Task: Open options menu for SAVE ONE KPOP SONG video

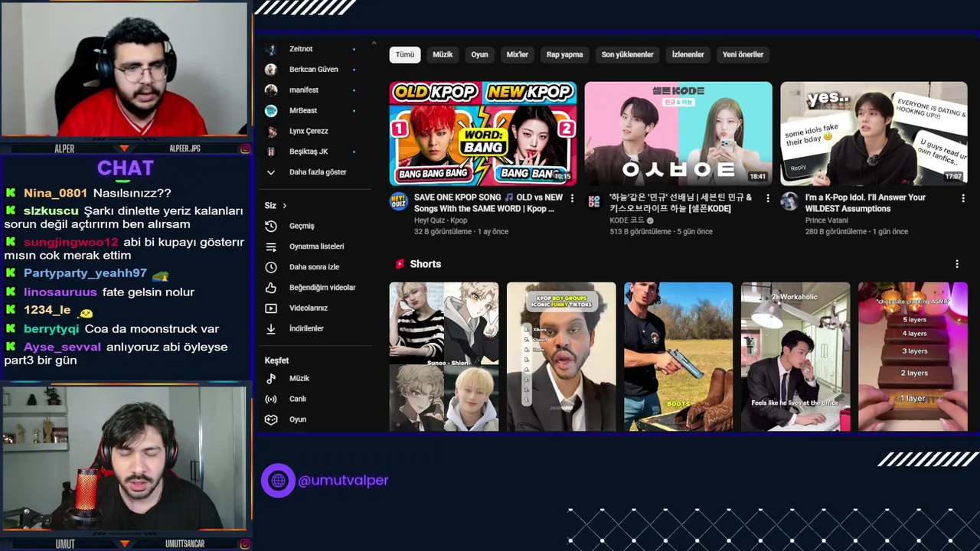Action: tap(572, 198)
